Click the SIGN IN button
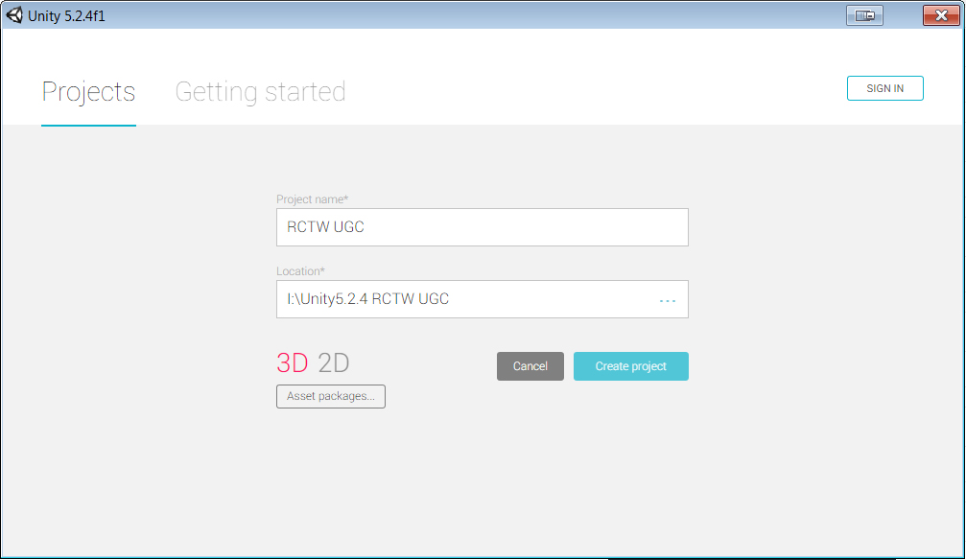 [x=884, y=88]
